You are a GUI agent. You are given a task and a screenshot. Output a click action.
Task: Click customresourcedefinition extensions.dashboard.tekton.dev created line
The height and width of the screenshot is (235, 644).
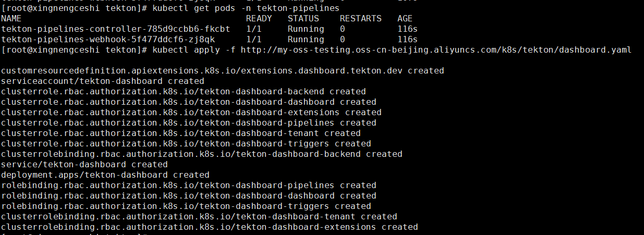223,71
